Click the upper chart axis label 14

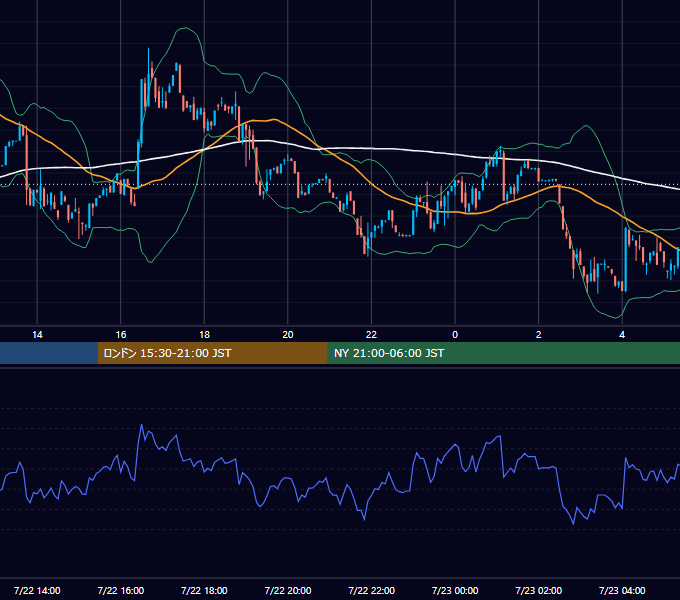tap(37, 335)
